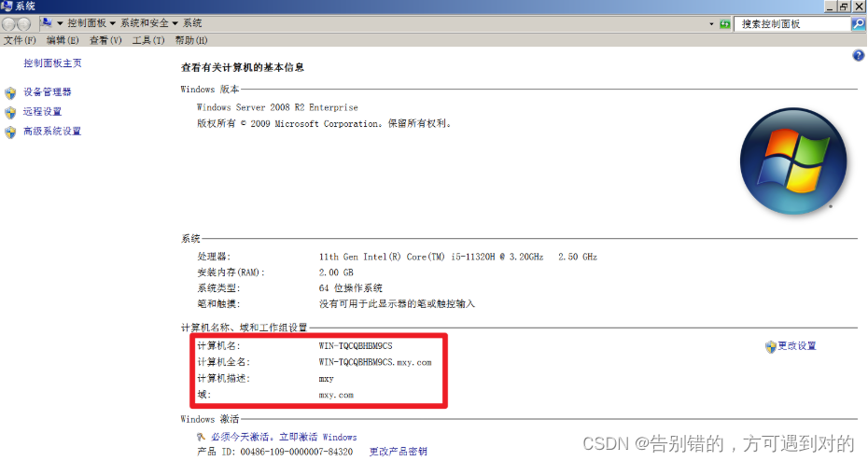Image resolution: width=868 pixels, height=461 pixels.
Task: Click shield icon beside 设备管理器
Action: 10,92
